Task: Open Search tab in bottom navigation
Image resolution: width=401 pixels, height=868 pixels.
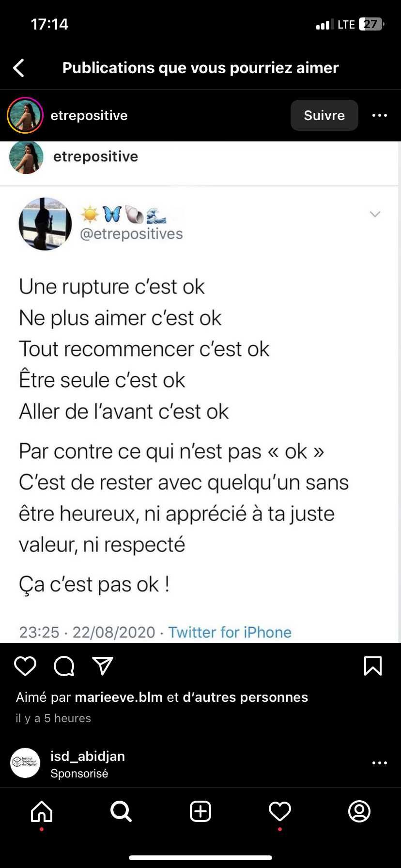Action: tap(121, 811)
